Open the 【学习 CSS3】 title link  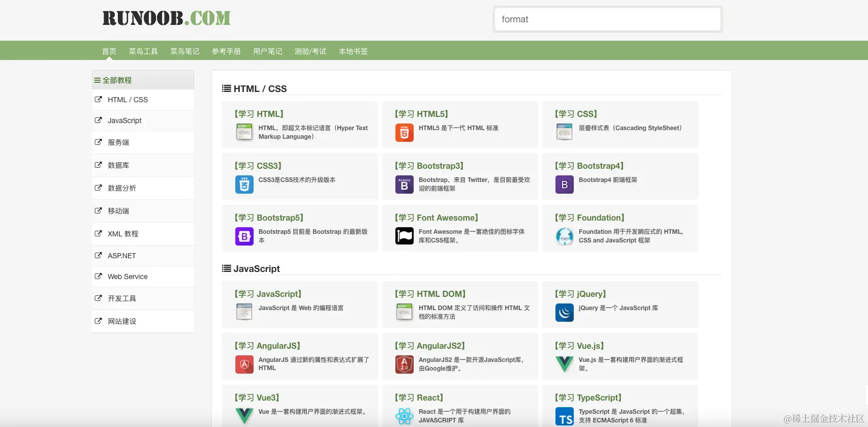[258, 166]
